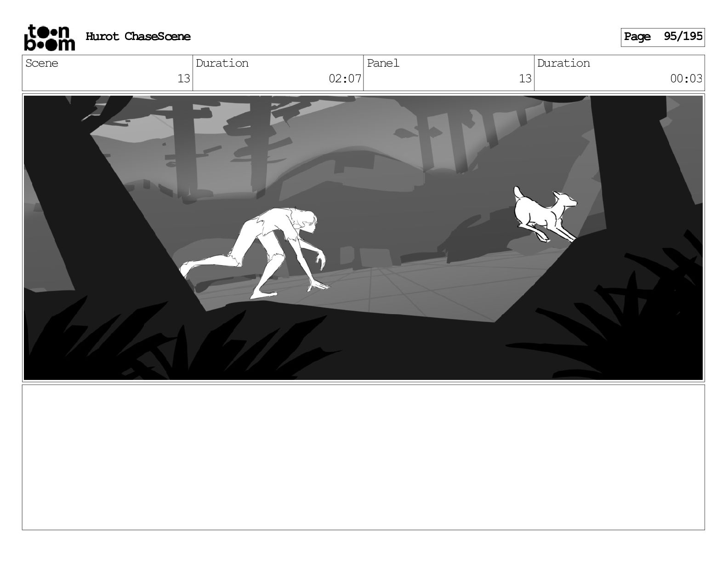728x563 pixels.
Task: Click the Toon Boom logo
Action: 49,37
